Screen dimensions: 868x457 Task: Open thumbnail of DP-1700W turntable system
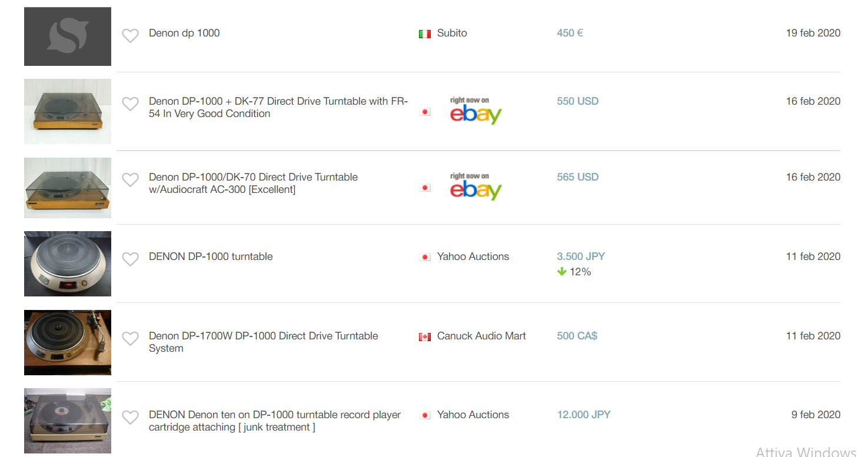(68, 342)
